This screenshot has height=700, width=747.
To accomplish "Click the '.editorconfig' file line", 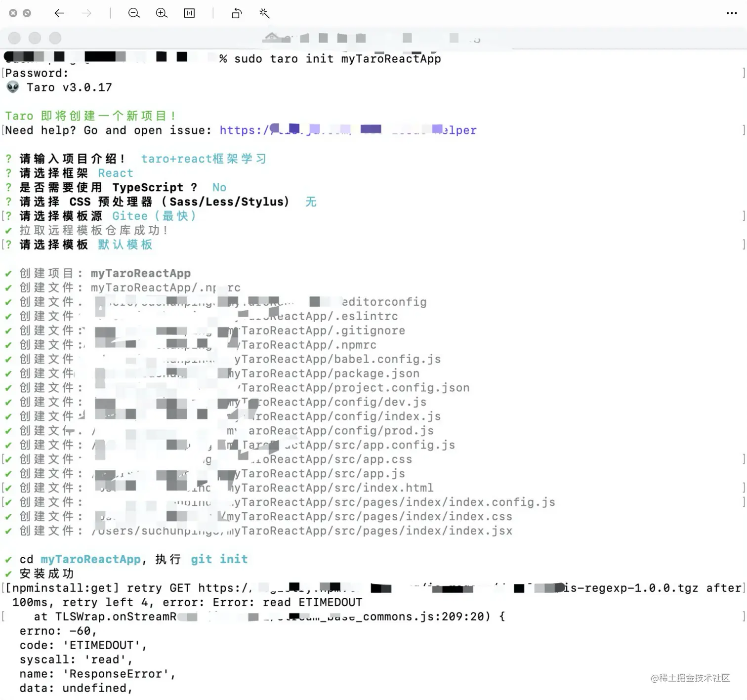I will (x=223, y=302).
